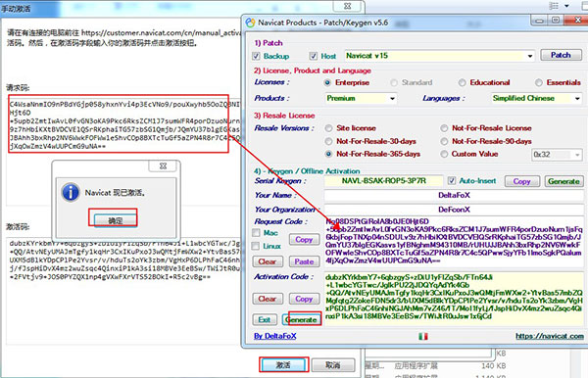588x378 pixels.
Task: Click 确定 in the Navicat activated dialog
Action: (115, 220)
